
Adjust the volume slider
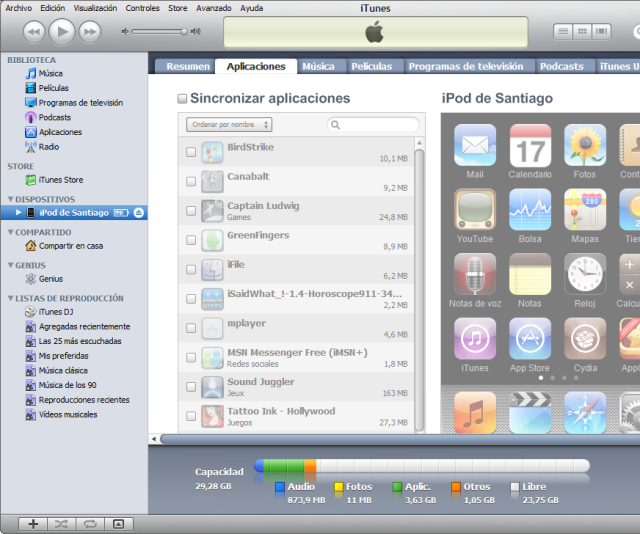(x=160, y=31)
